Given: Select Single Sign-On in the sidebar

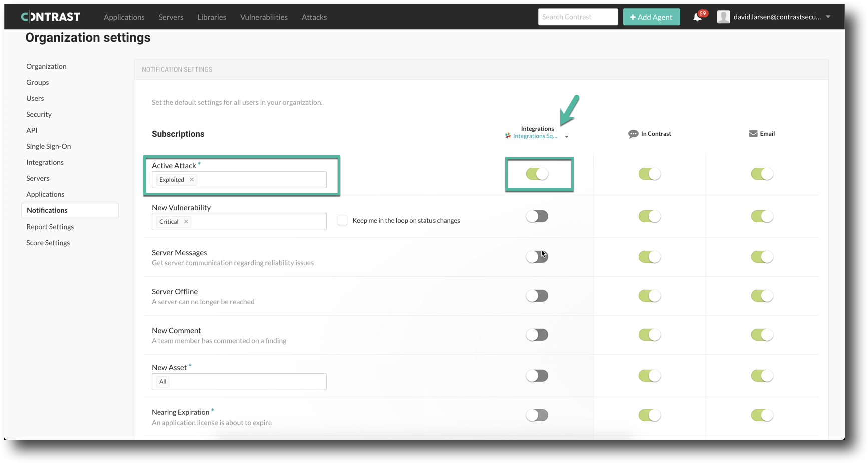Looking at the screenshot, I should click(49, 146).
